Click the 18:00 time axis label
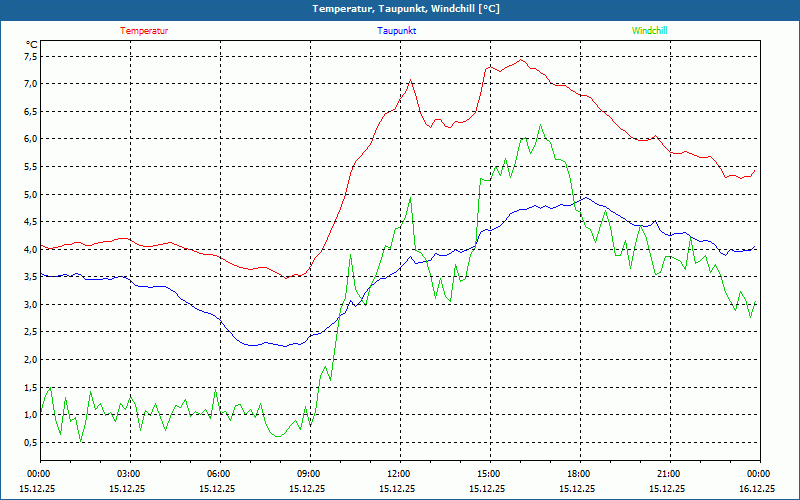Viewport: 800px width, 500px height. coord(580,474)
